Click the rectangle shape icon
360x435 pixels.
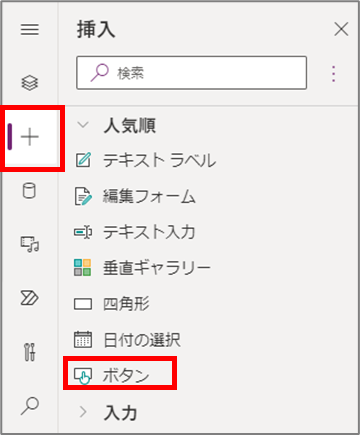point(83,304)
